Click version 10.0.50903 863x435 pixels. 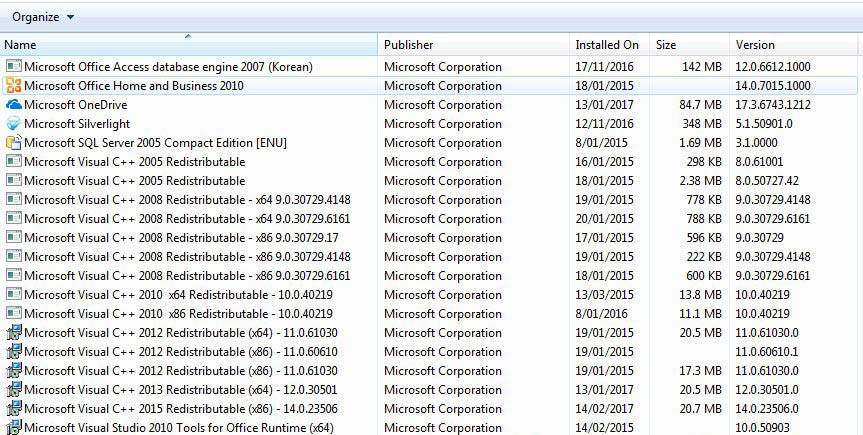click(762, 428)
